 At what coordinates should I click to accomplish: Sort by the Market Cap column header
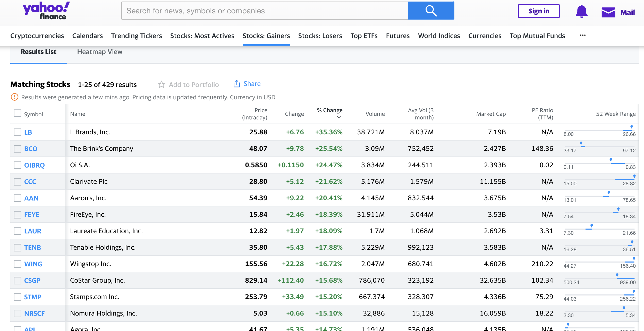pyautogui.click(x=491, y=114)
